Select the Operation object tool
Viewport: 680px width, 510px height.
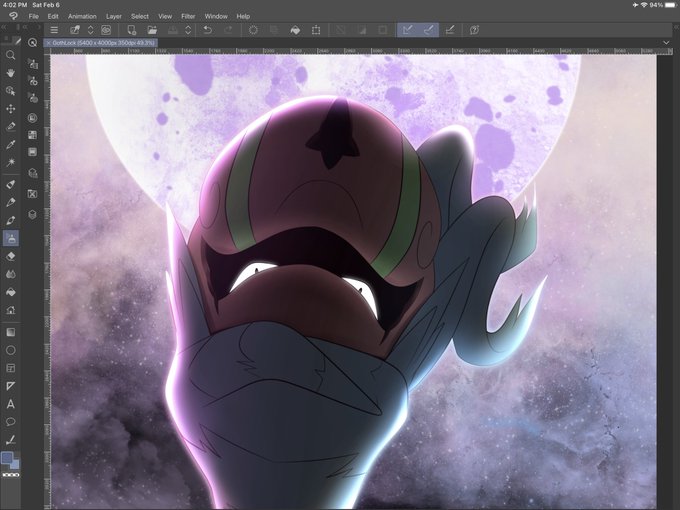tap(10, 91)
